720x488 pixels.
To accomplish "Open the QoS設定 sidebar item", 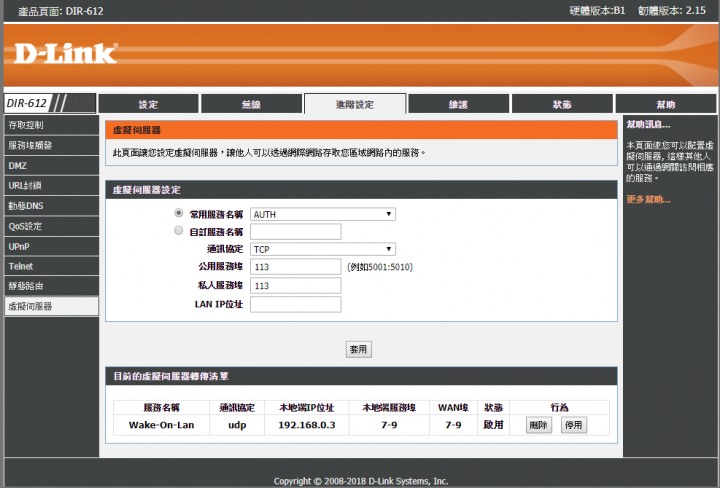I will tap(51, 226).
